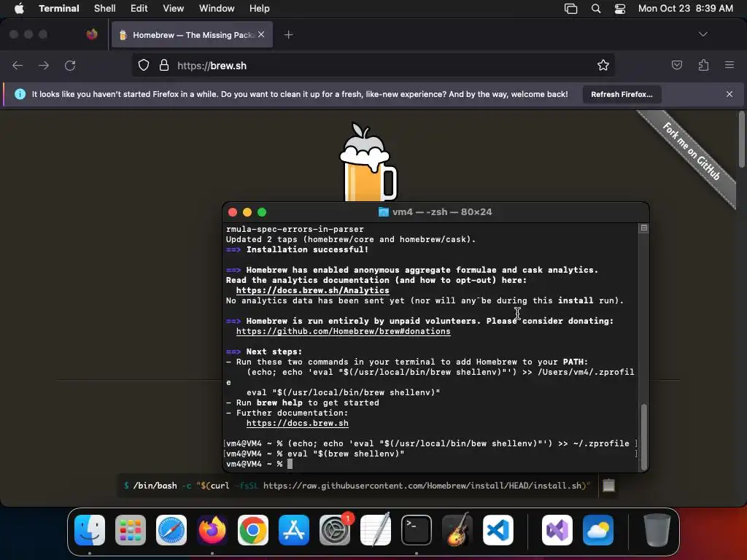
Task: Reload the page in Firefox
Action: tap(70, 65)
